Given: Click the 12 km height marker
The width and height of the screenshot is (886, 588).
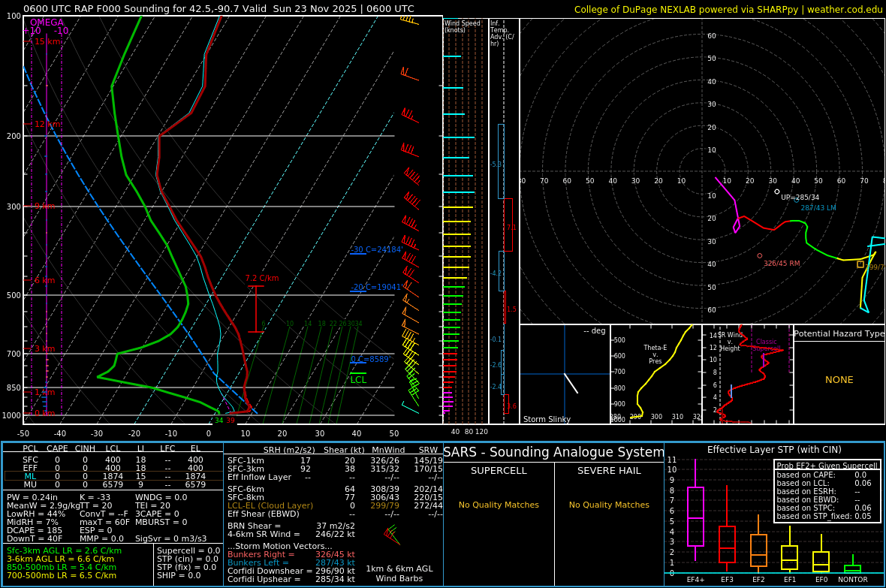Looking at the screenshot, I should pyautogui.click(x=47, y=124).
